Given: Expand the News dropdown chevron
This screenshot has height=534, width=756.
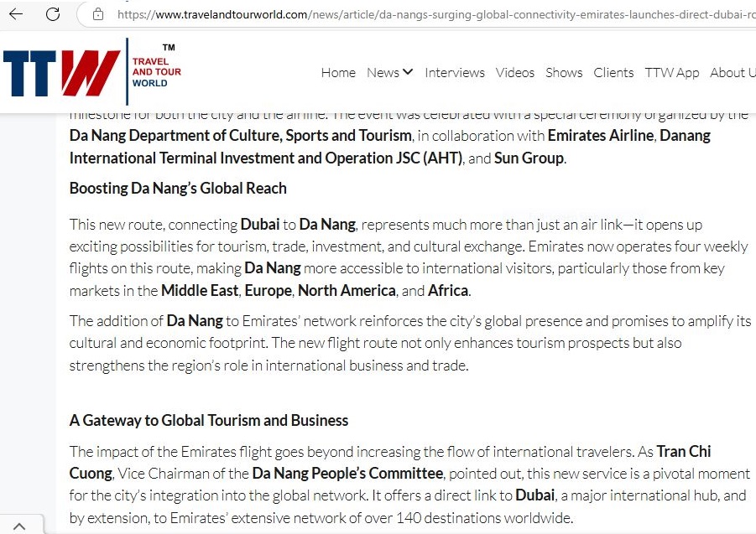Looking at the screenshot, I should coord(408,72).
